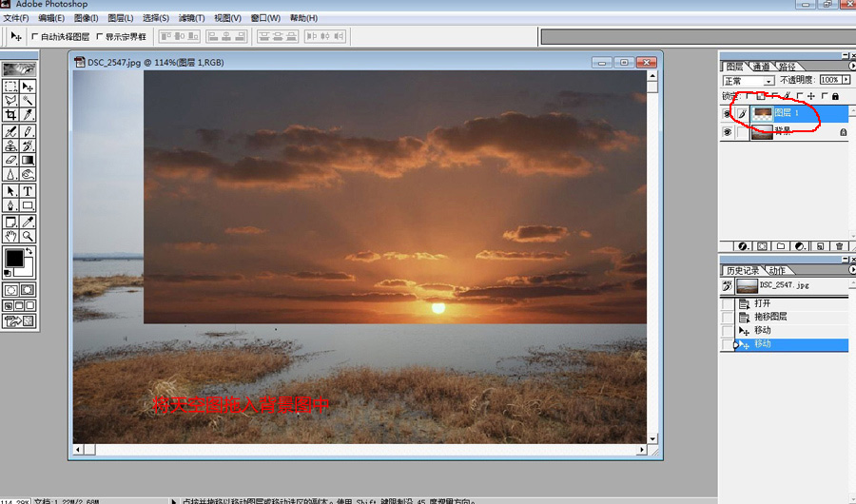856x504 pixels.
Task: Toggle lock transparent pixels checkbox
Action: click(x=749, y=96)
